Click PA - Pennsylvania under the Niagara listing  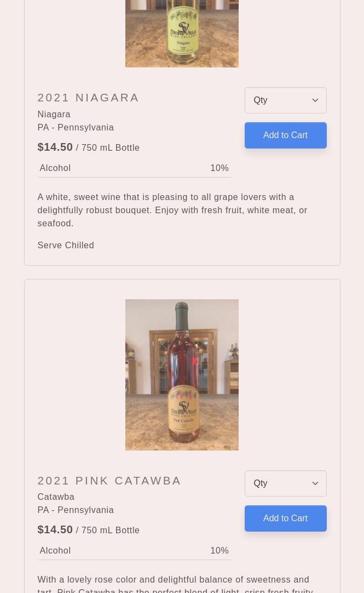76,127
